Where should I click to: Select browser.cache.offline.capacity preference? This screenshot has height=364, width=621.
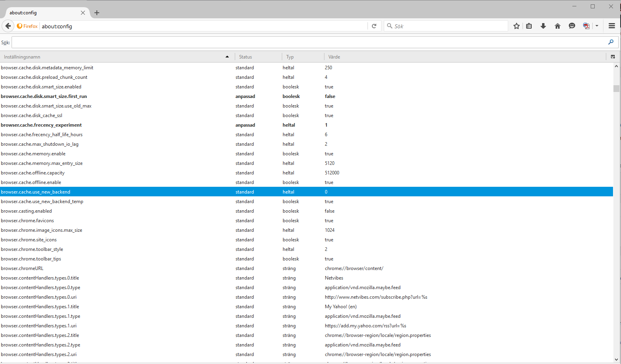pos(307,173)
